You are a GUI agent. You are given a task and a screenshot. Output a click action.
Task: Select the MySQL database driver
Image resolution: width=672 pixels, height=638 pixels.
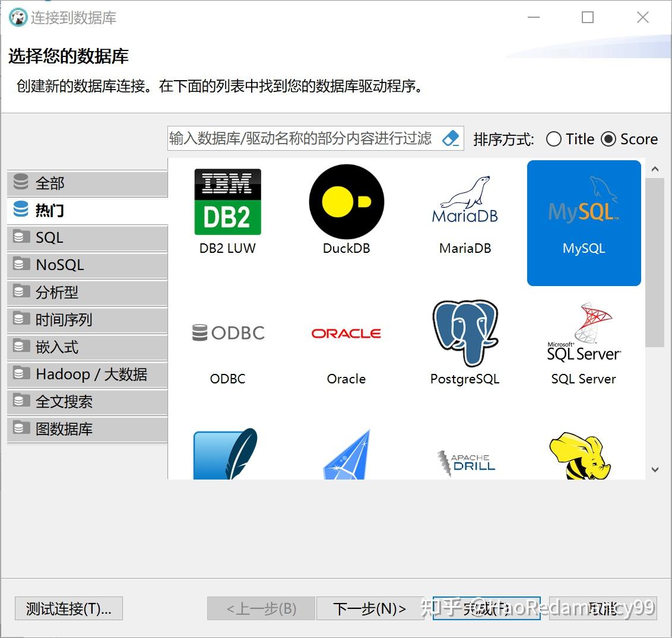pos(583,223)
